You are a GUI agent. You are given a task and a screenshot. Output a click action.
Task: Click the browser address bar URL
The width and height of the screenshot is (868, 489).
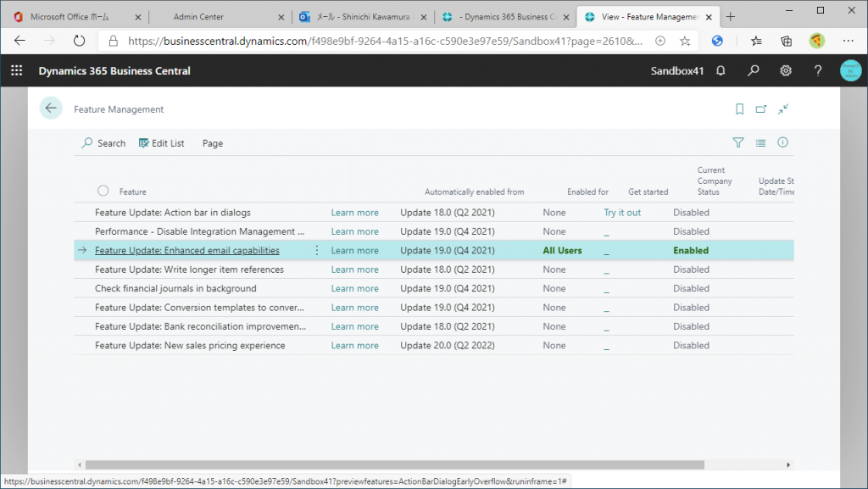point(386,41)
